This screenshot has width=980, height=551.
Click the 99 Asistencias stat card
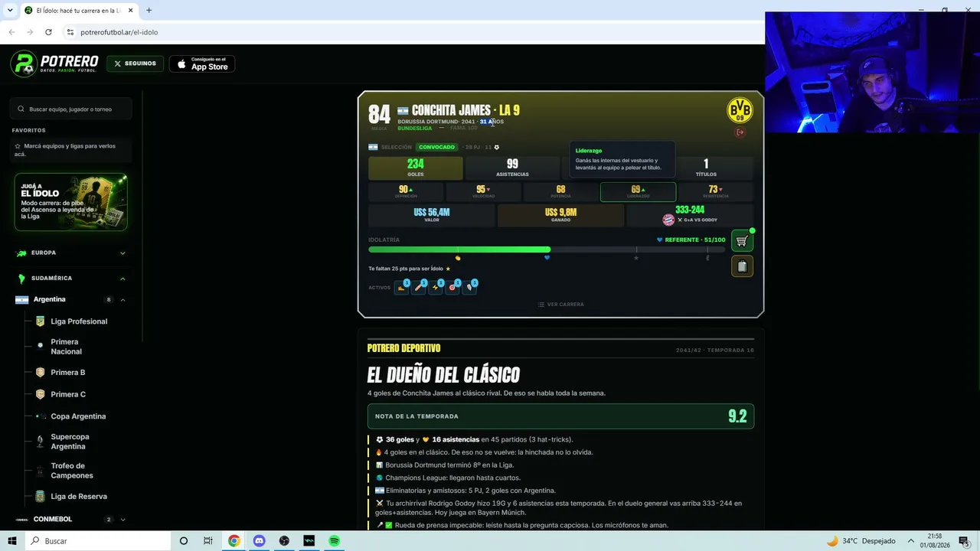tap(512, 168)
